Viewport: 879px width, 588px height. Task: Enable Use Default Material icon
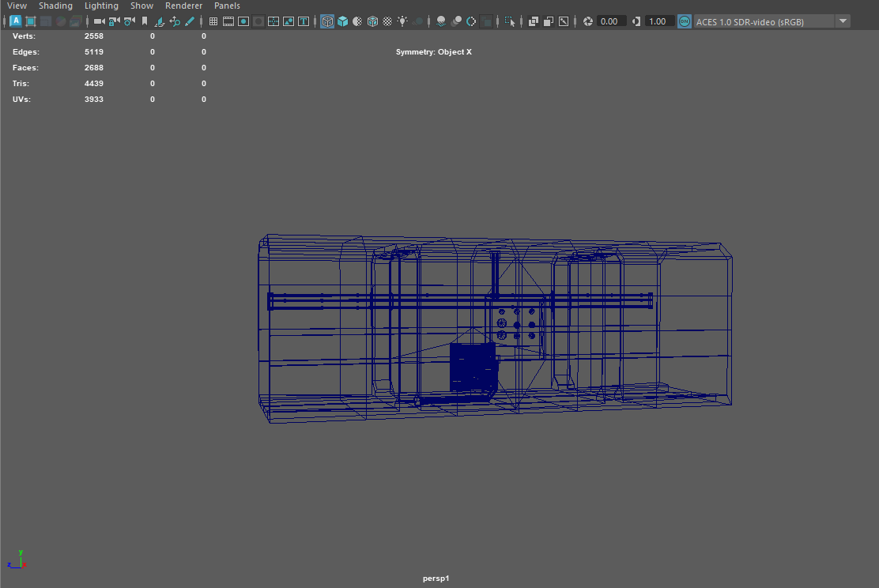click(x=357, y=21)
